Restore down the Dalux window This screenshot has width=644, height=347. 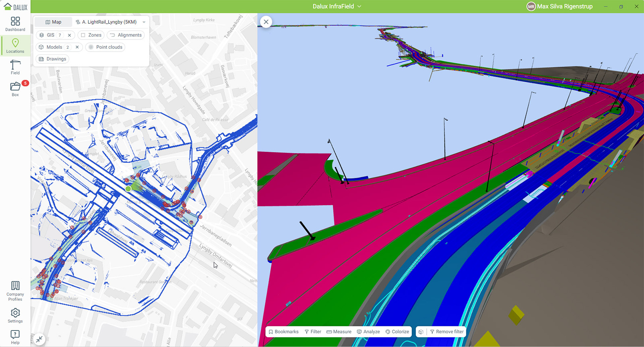coord(621,6)
